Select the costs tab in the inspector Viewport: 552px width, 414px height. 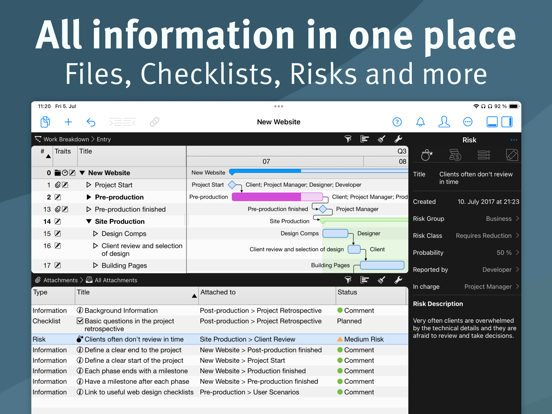455,155
